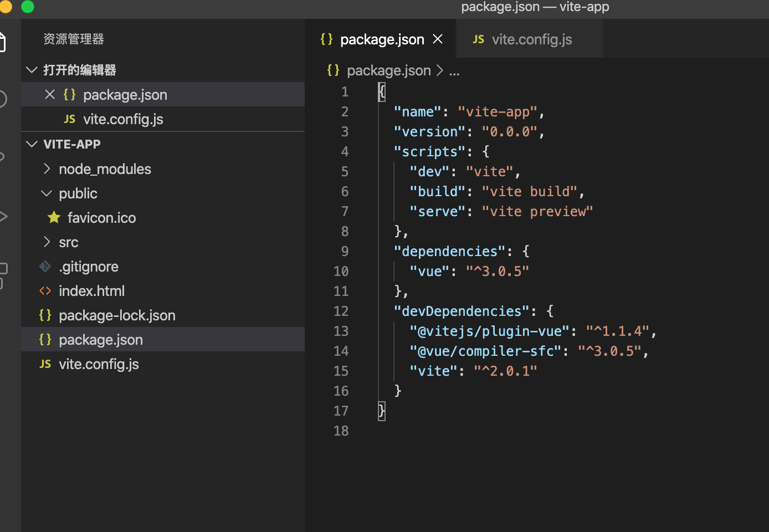Click the "^3.0.5" vue version value on line 10

[498, 272]
